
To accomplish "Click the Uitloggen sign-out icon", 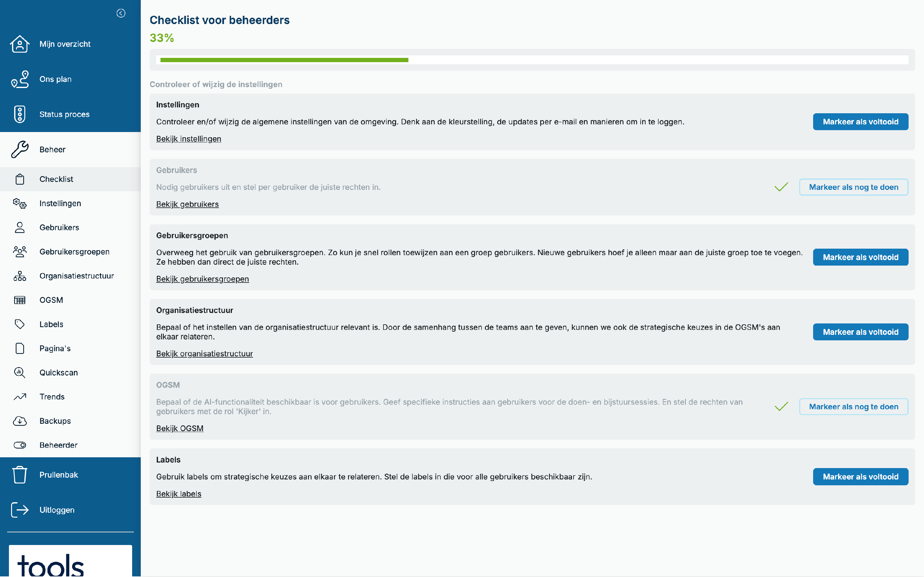I will point(19,510).
